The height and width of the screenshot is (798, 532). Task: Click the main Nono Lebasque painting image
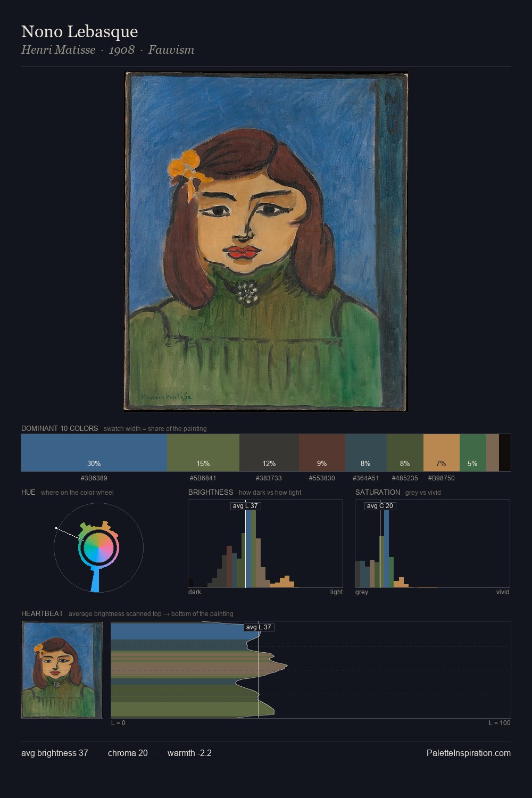pos(266,242)
